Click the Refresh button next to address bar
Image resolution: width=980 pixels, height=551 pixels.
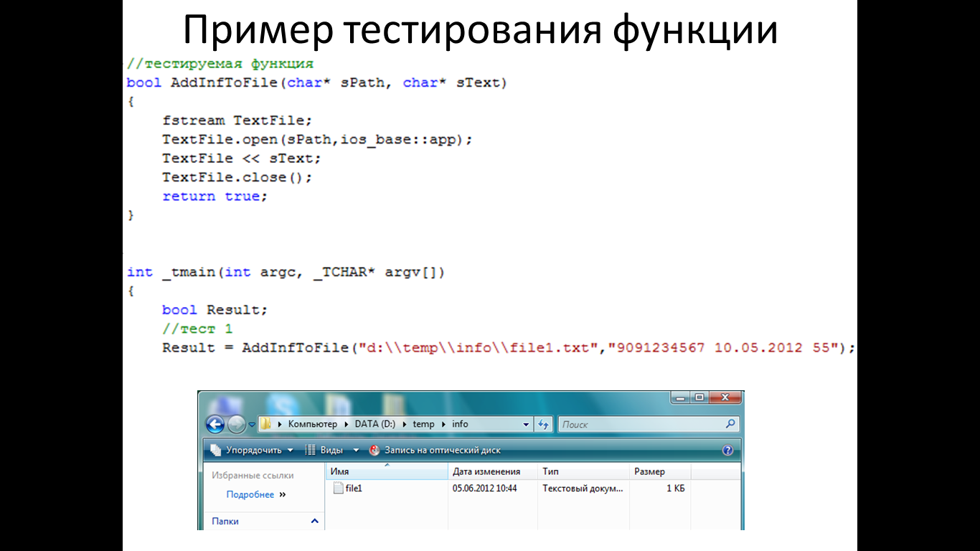click(543, 424)
